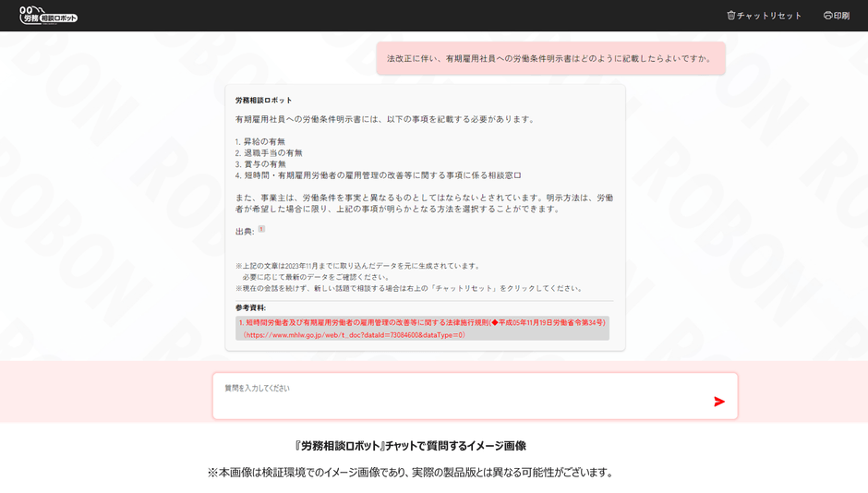Click the paragraph starting with また、事業主は
Screen dimensions: 868x493
pos(424,203)
